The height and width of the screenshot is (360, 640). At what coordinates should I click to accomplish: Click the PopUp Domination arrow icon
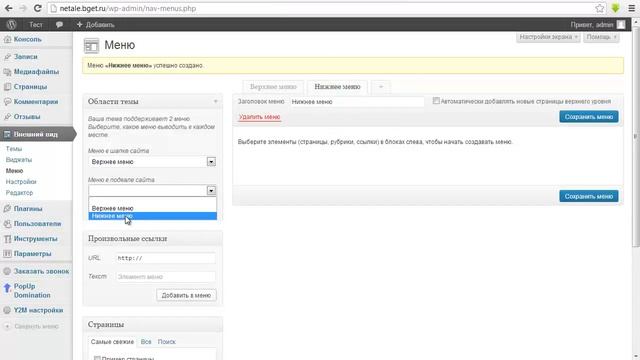(x=7, y=289)
